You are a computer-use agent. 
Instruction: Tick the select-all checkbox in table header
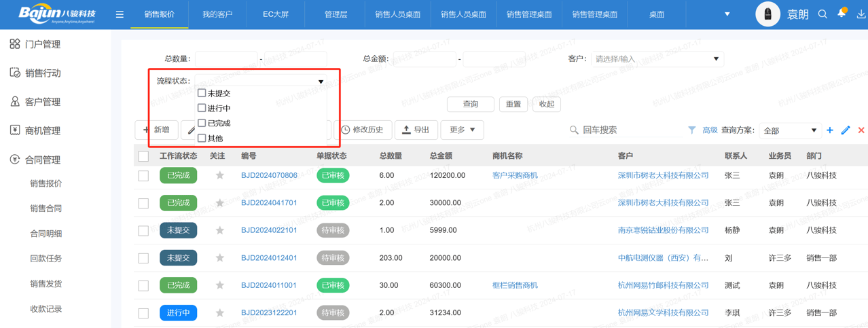pos(143,156)
